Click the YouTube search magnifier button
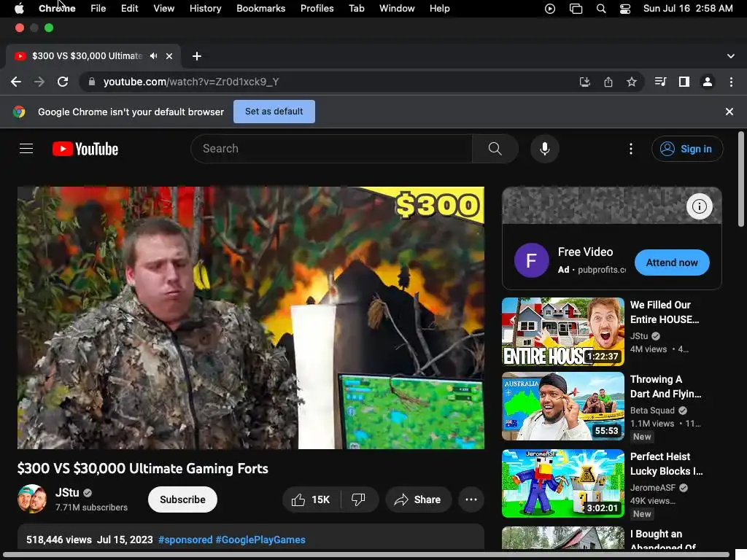 [x=495, y=149]
